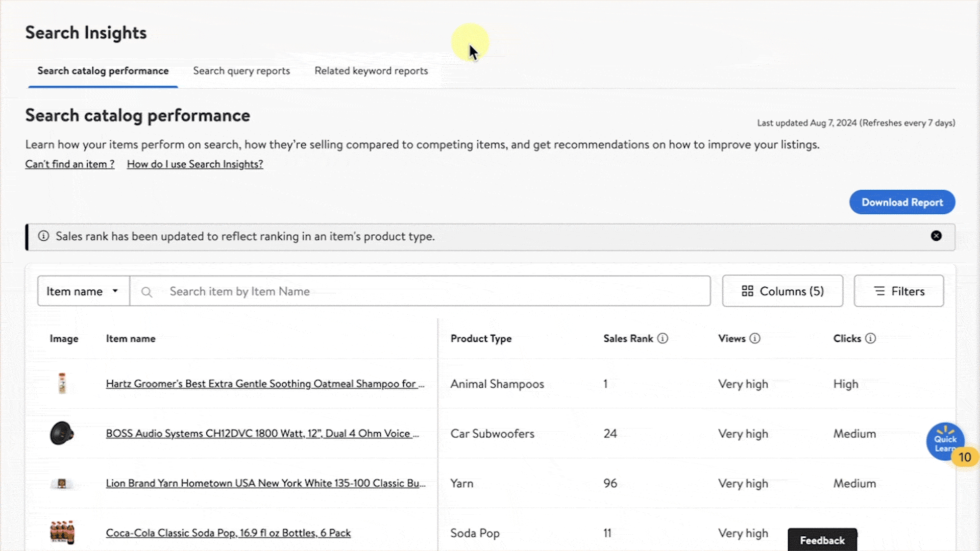Open BOSS Audio subwoofer thumbnail
Viewport: 980px width, 551px height.
click(x=62, y=433)
